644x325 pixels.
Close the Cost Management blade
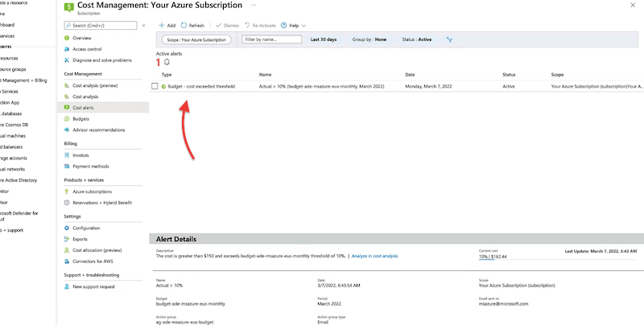(x=633, y=6)
